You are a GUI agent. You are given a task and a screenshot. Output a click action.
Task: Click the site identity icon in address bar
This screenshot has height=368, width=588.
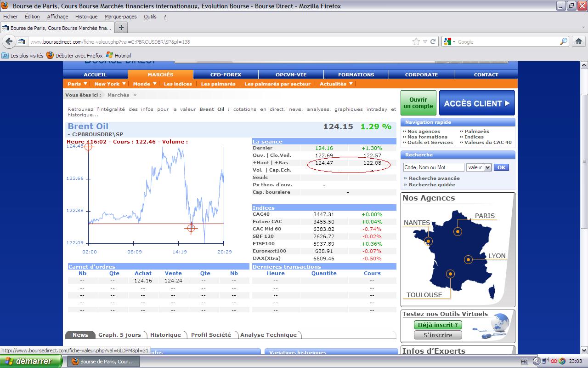click(x=22, y=41)
